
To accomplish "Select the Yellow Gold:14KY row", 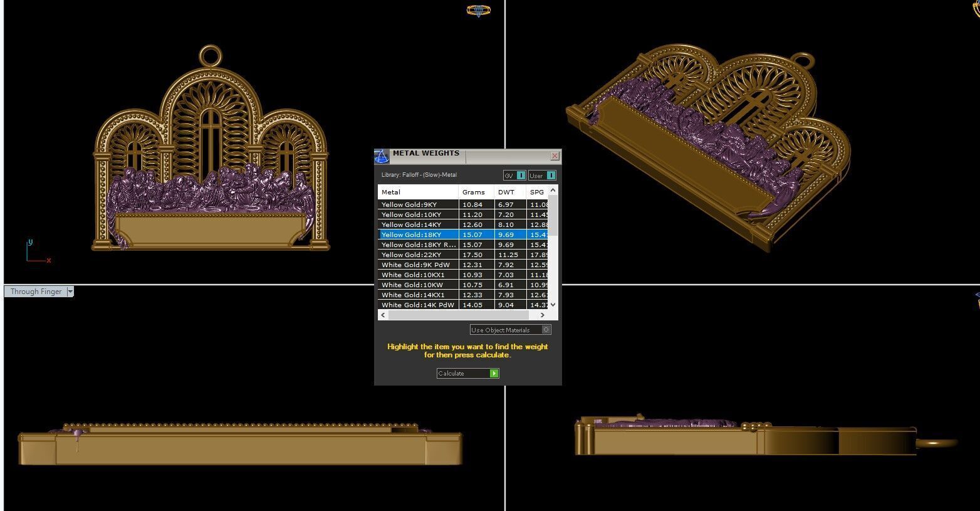I will (x=463, y=224).
